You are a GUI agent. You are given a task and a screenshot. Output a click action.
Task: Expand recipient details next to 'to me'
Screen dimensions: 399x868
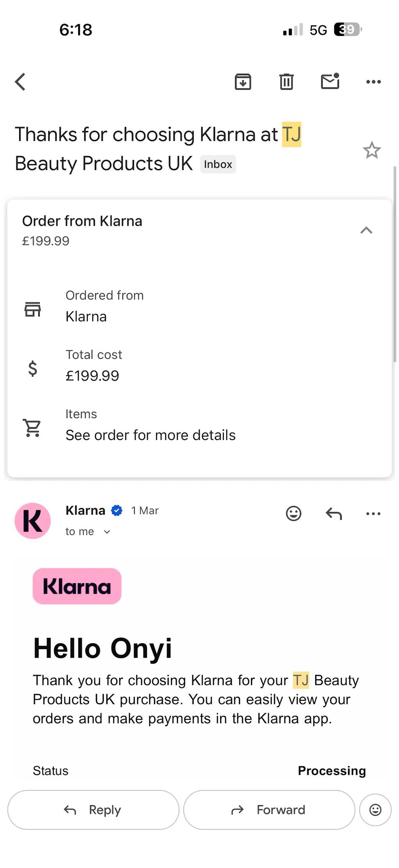[x=107, y=532]
